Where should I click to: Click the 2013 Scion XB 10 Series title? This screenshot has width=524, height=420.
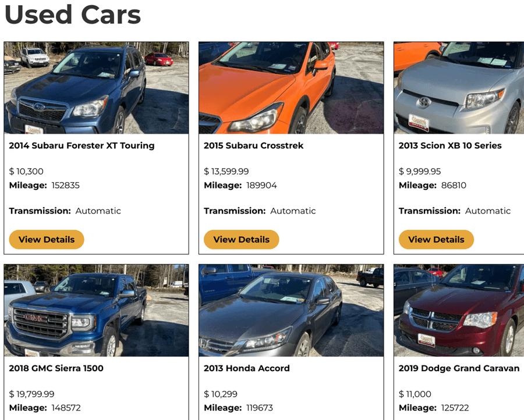tap(450, 145)
